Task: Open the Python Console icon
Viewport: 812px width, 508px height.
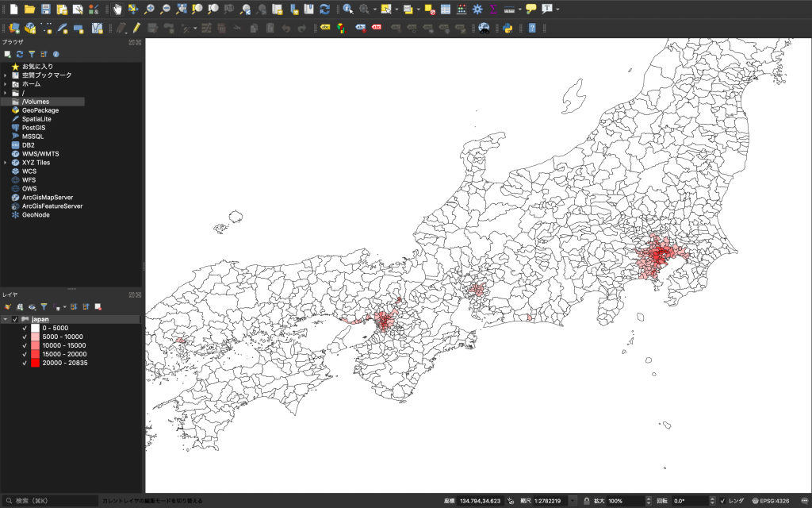Action: [x=507, y=28]
